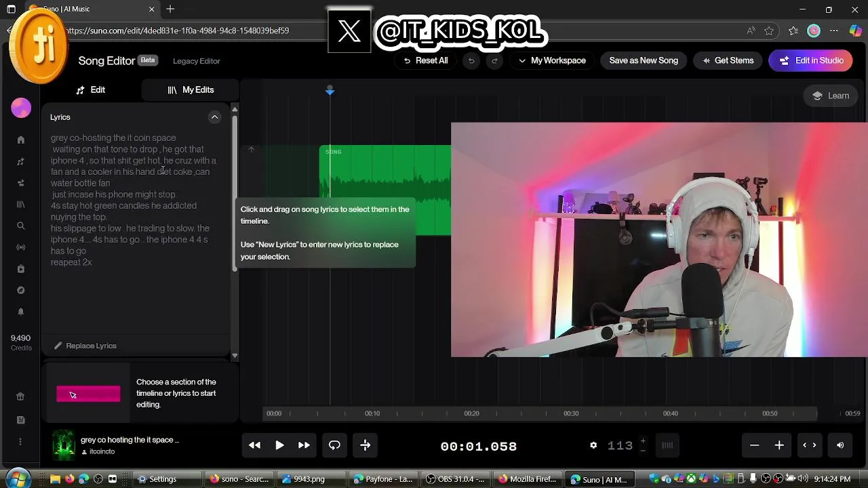The image size is (868, 488).
Task: Open the Windows Start orb
Action: tap(18, 479)
